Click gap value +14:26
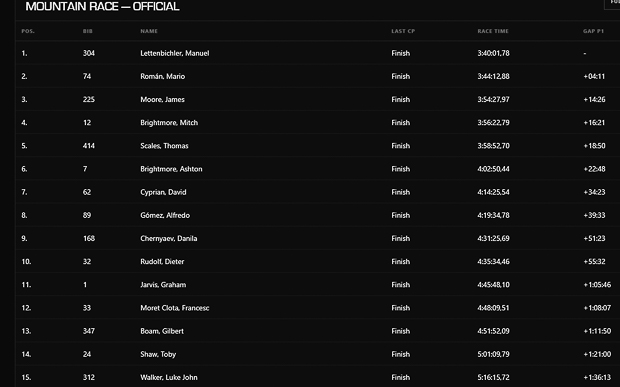 [594, 100]
